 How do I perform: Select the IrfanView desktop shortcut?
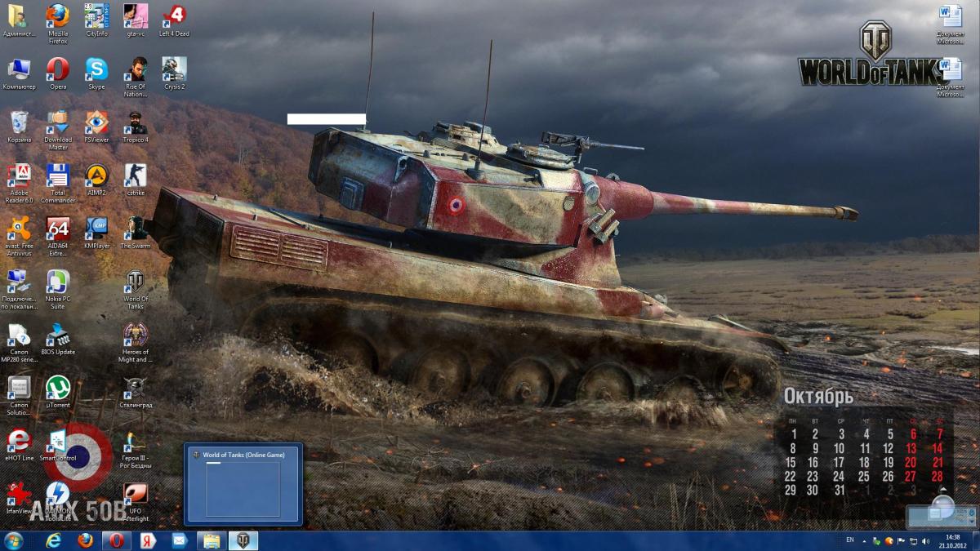19,498
